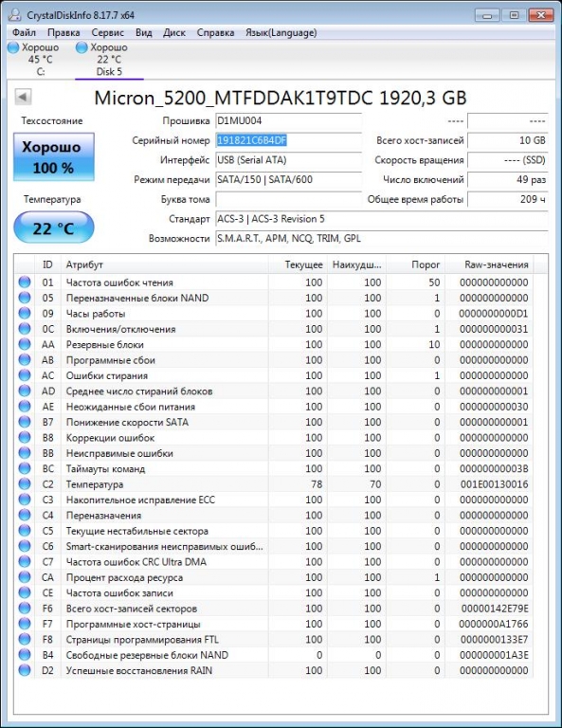Click the status circle for attribute B4
Image resolution: width=562 pixels, height=728 pixels.
point(25,655)
